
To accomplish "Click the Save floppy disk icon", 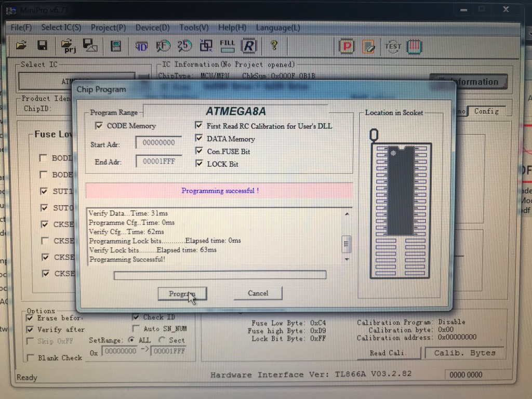I will click(42, 45).
